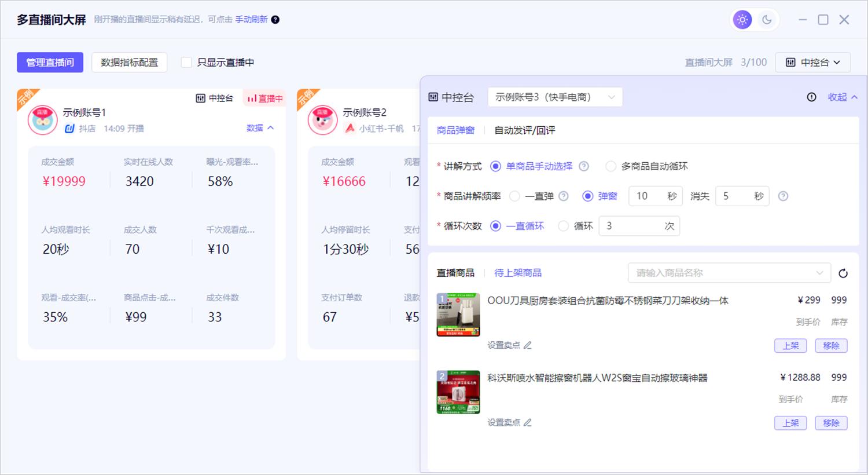Open the 直播商品 tab
Image resolution: width=868 pixels, height=475 pixels.
pyautogui.click(x=455, y=273)
